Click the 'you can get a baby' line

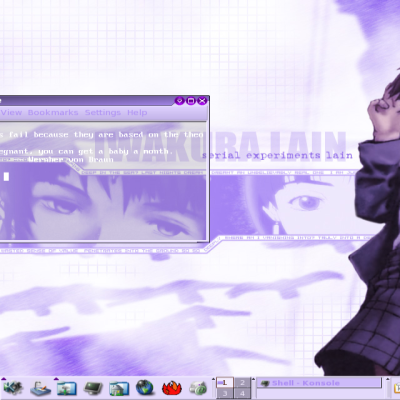click(88, 152)
